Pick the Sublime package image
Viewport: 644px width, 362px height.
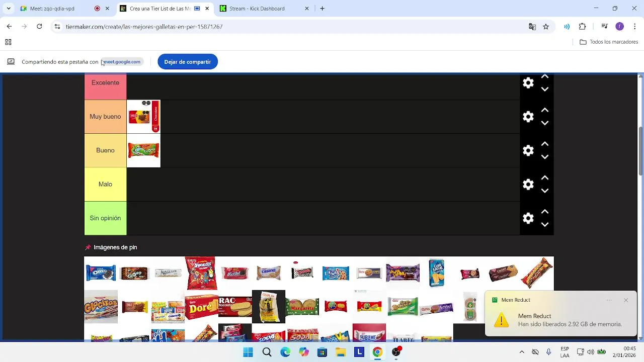pyautogui.click(x=369, y=333)
